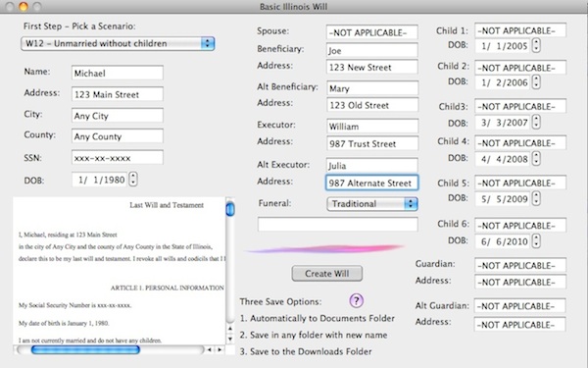Image resolution: width=588 pixels, height=368 pixels.
Task: Click the Child 6 DOB date 6/6/2010
Action: [503, 241]
